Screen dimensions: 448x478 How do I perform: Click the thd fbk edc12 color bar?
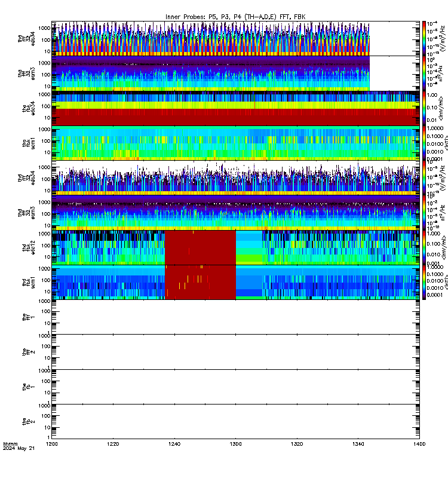click(424, 247)
